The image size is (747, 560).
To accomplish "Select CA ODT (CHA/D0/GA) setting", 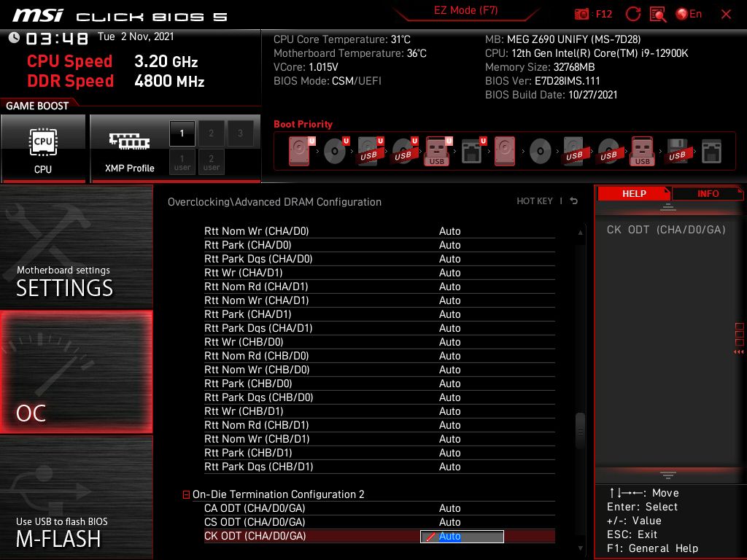I will 379,508.
